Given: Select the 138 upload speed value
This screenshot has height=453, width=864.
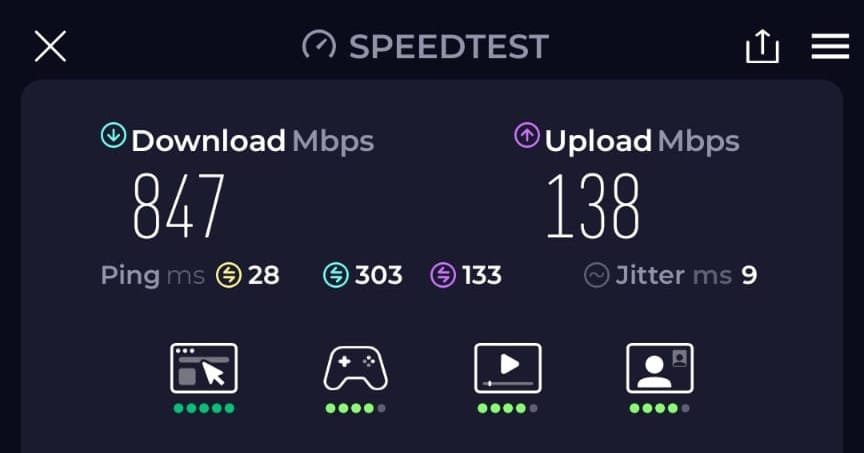Looking at the screenshot, I should pyautogui.click(x=593, y=206).
